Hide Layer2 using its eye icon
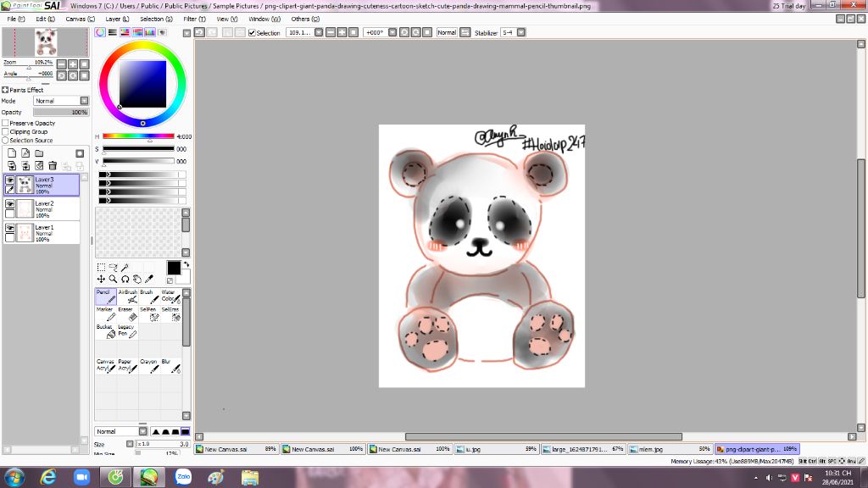Image resolution: width=868 pixels, height=488 pixels. [x=10, y=204]
